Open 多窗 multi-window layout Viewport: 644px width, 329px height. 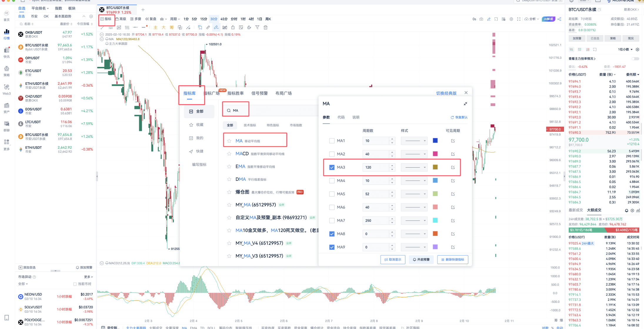pos(136,19)
